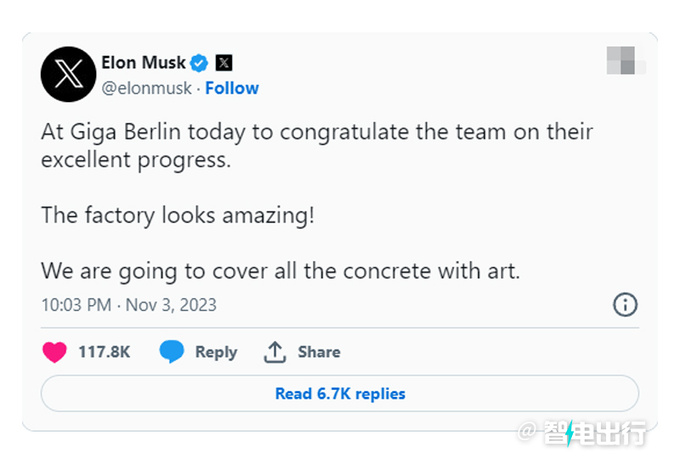This screenshot has height=470, width=680.
Task: Open the 10:03 PM · Nov 3, 2023 timestamp
Action: (128, 305)
